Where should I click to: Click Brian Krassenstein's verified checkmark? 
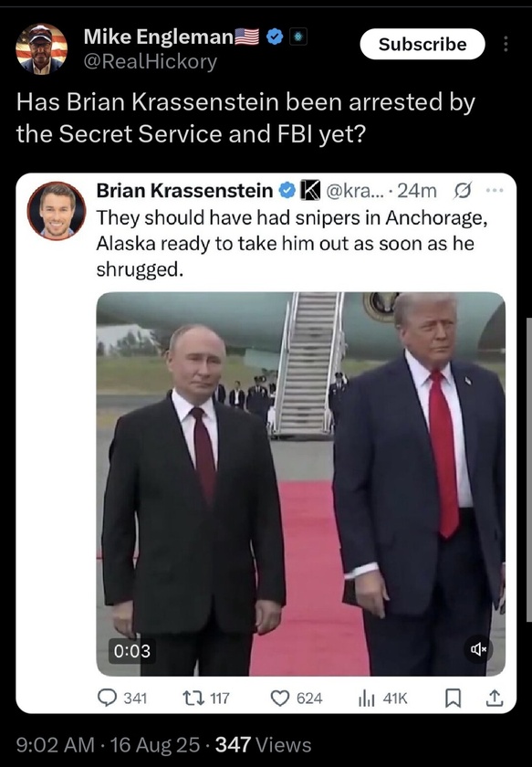click(287, 190)
